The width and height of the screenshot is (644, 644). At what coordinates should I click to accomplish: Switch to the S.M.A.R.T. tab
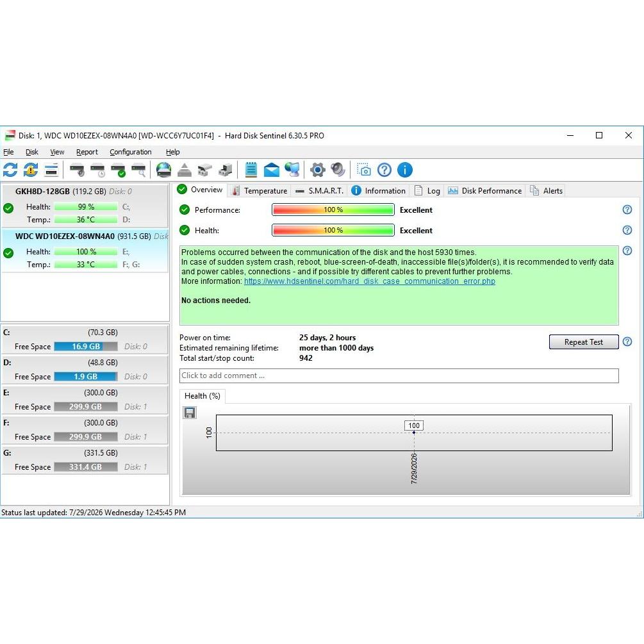(320, 190)
